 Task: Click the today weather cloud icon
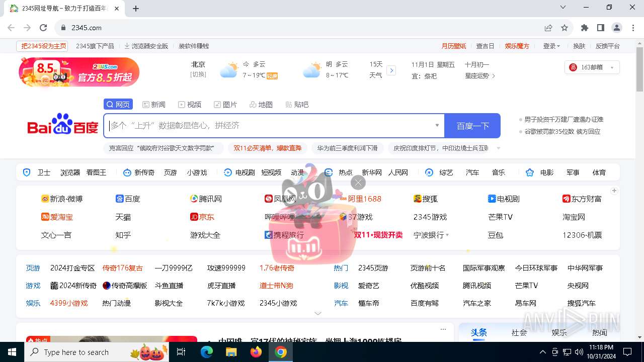(229, 70)
